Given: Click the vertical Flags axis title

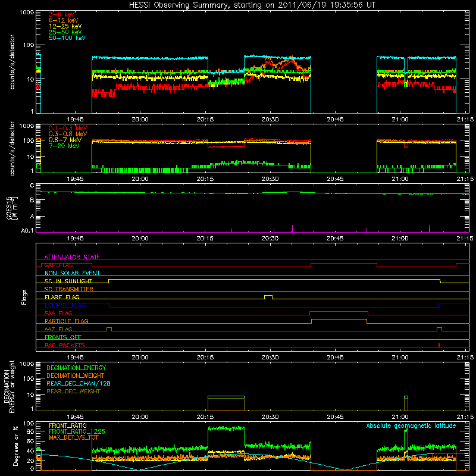Looking at the screenshot, I should coord(24,297).
